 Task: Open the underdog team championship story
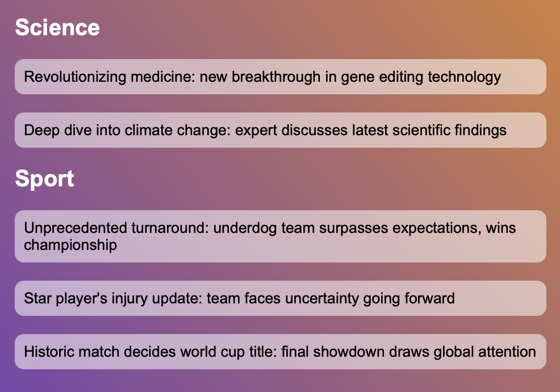[x=280, y=236]
